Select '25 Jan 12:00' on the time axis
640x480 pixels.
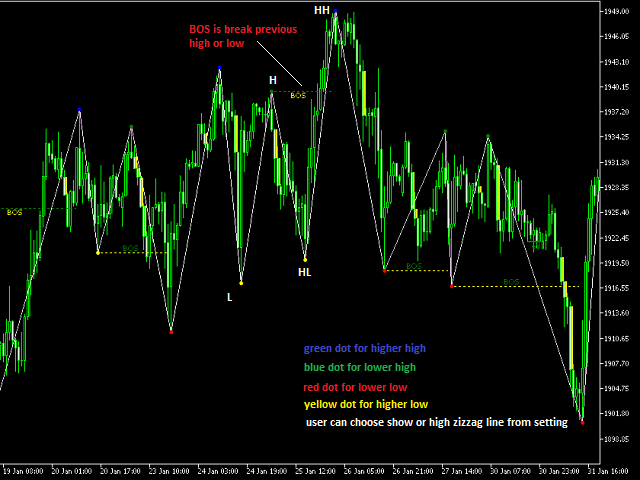[315, 471]
